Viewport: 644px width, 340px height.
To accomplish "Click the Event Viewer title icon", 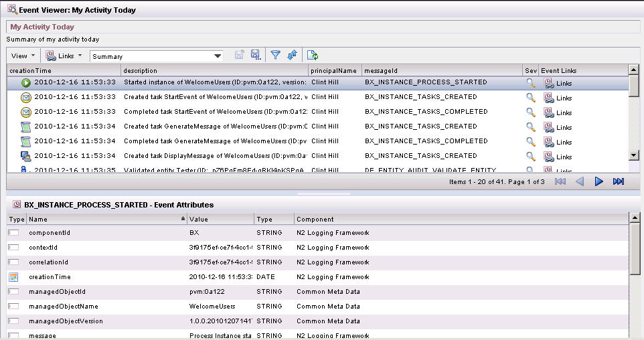I will [12, 9].
